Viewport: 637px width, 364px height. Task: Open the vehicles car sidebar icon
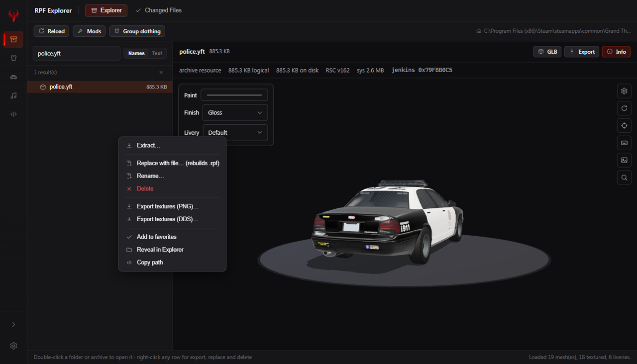click(x=13, y=77)
